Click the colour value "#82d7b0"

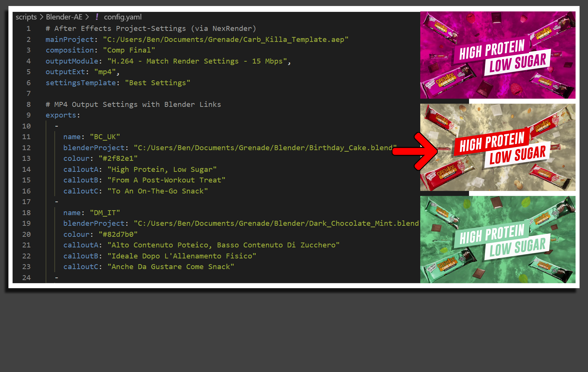pyautogui.click(x=118, y=234)
